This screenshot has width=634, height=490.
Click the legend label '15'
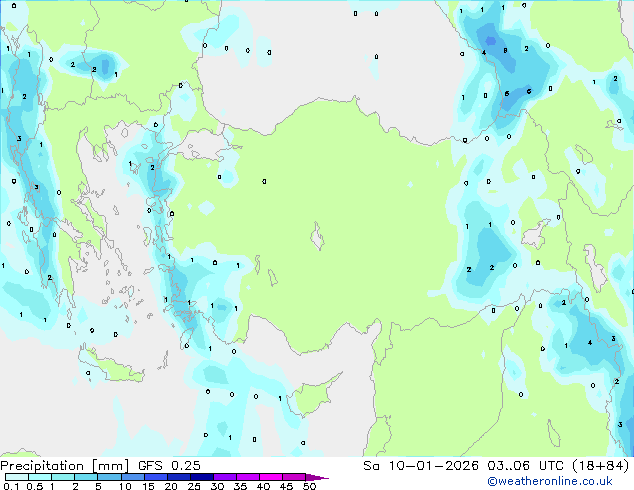[x=148, y=486]
